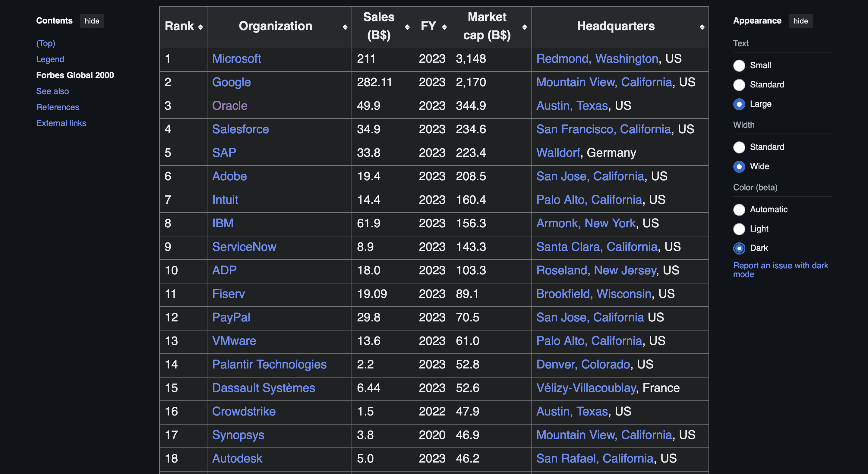Image resolution: width=868 pixels, height=474 pixels.
Task: Open Brookfield, Wisconsin link
Action: point(594,294)
